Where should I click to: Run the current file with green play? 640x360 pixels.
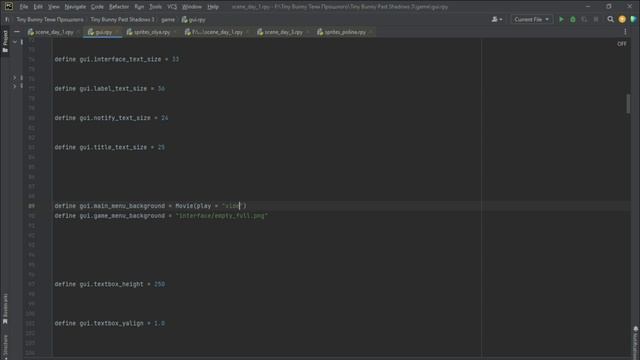click(x=561, y=20)
